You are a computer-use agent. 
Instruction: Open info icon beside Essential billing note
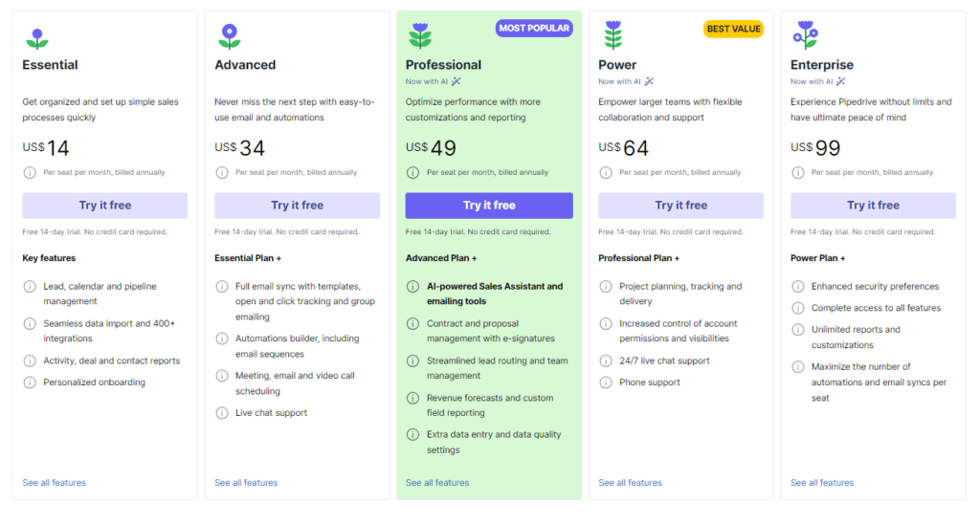(x=30, y=173)
